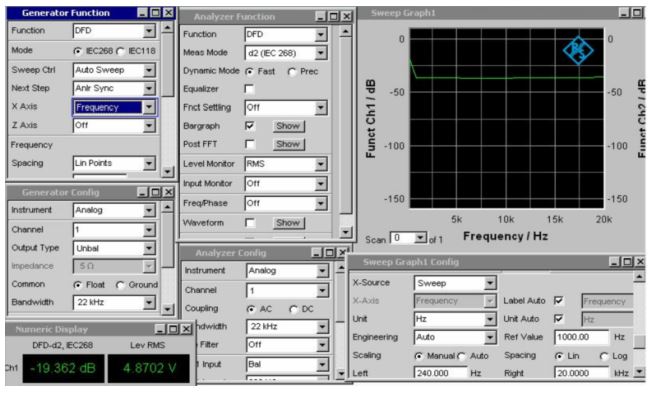Select the Fast dynamic mode radio button
Viewport: 652px width, 393px height.
tap(249, 72)
